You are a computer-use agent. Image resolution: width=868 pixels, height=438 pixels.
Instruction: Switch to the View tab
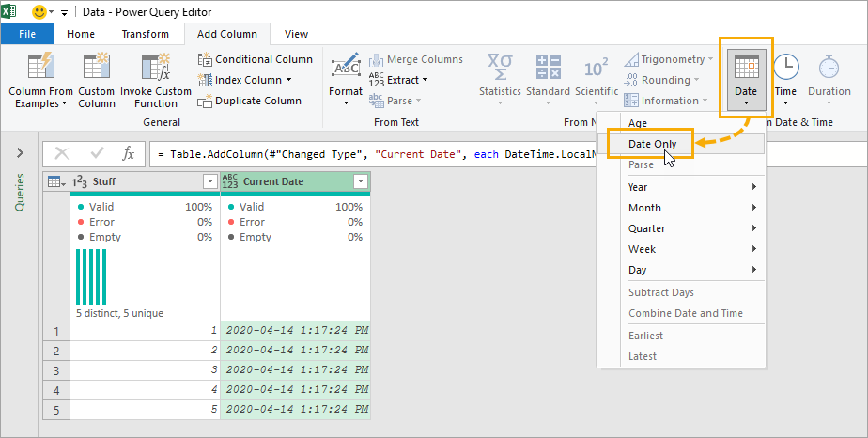click(296, 34)
